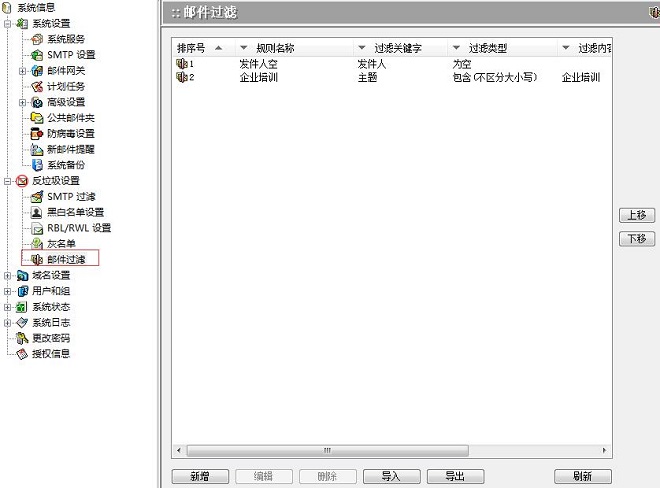Click the 主题 keyword cell
The image size is (660, 488).
[367, 77]
